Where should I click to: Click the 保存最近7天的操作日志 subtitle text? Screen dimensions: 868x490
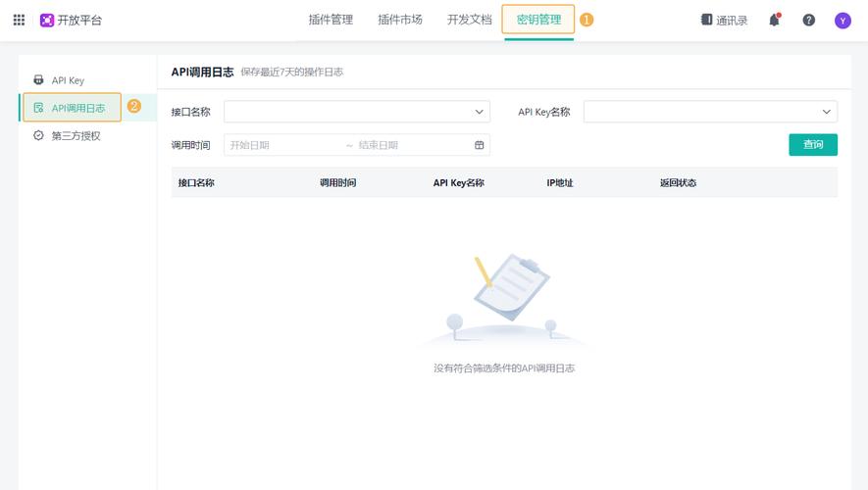292,72
